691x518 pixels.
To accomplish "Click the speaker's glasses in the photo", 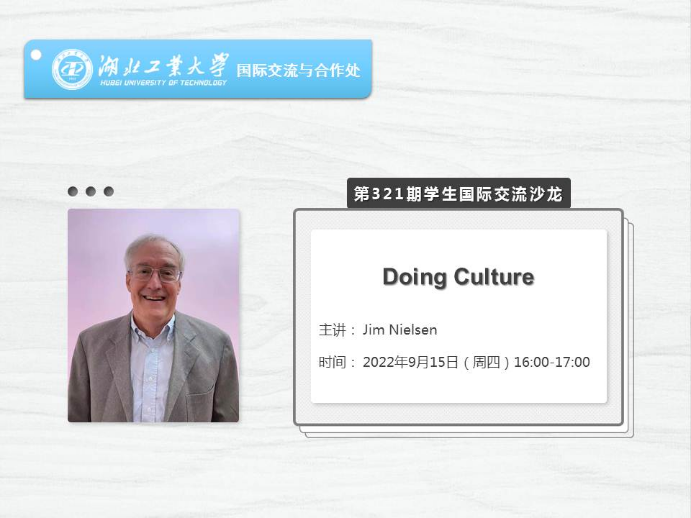I will (x=155, y=273).
